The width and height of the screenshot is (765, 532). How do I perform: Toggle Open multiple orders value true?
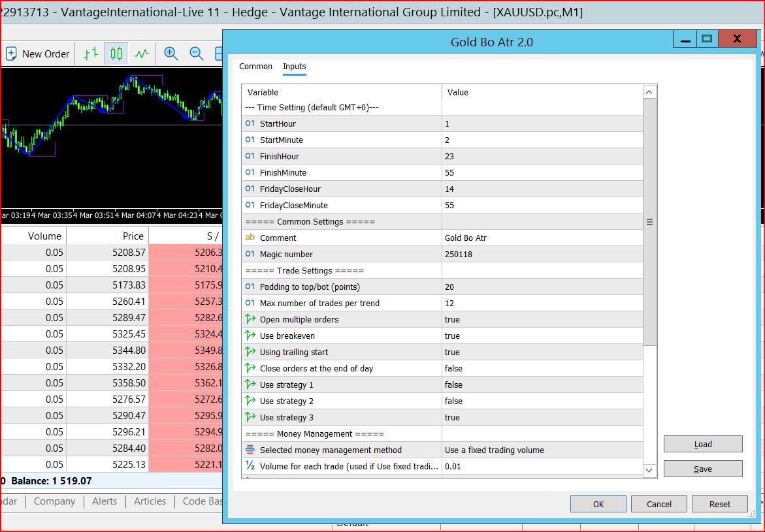[x=542, y=319]
